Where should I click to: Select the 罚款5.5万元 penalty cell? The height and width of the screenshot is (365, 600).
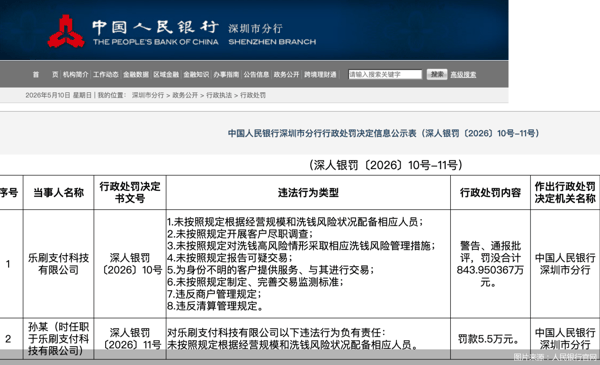490,339
